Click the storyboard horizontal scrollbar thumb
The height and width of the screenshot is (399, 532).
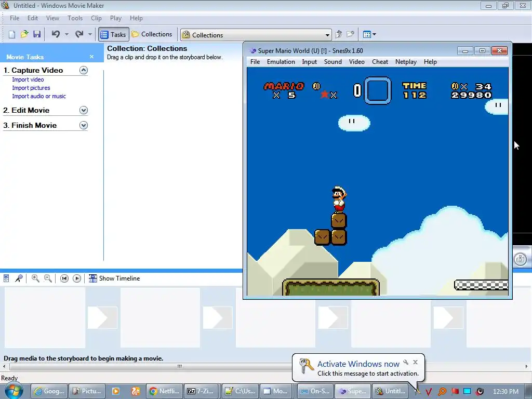(179, 366)
